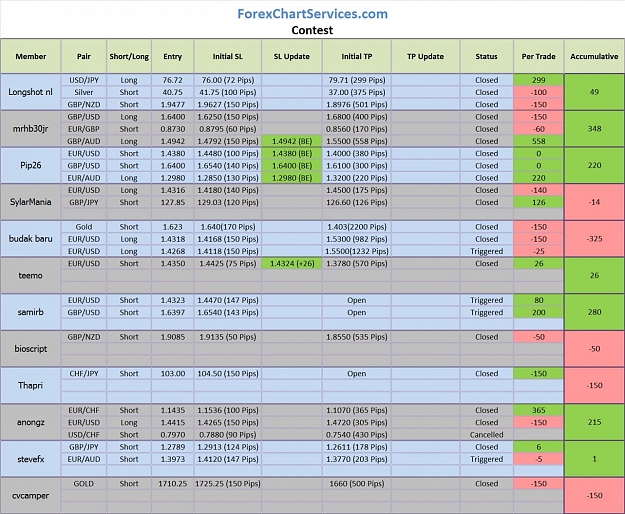Select the EUR/CHF pair cell
This screenshot has width=625, height=514.
click(x=84, y=410)
